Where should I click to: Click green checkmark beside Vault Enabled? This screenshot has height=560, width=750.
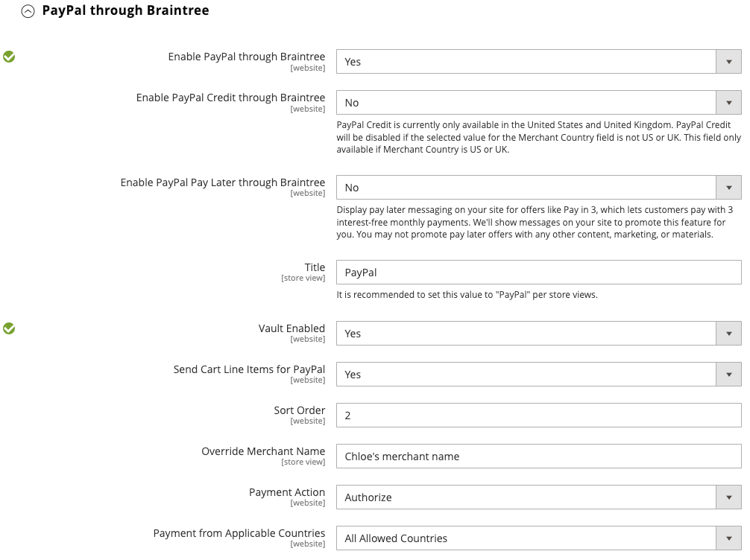9,328
